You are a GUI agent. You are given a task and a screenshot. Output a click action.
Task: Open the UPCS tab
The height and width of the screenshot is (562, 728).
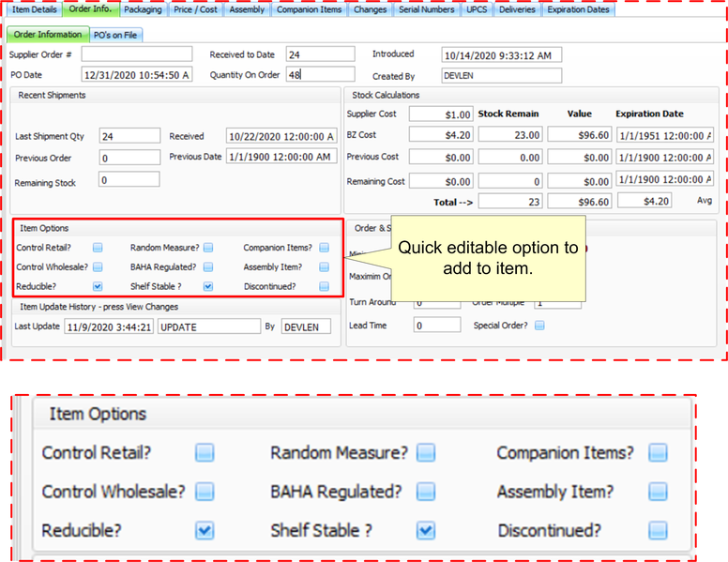[477, 9]
